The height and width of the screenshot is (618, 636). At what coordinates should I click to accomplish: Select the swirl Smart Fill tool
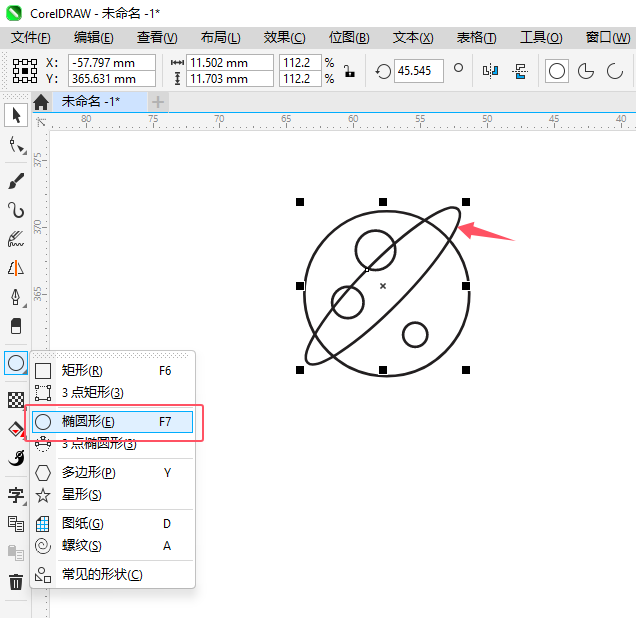(16, 458)
